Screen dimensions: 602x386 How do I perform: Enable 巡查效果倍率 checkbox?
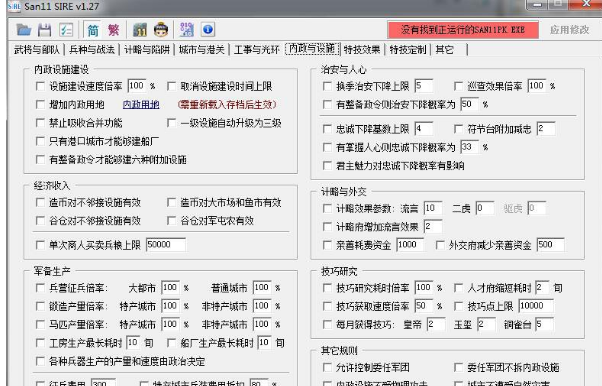click(x=458, y=86)
